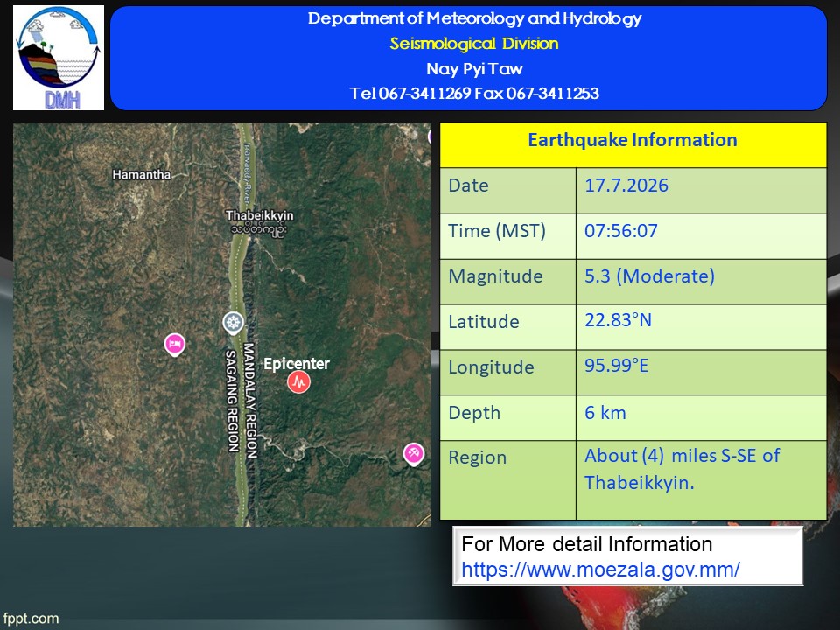Click the red Epicenter seismic marker
The width and height of the screenshot is (840, 630).
tap(298, 382)
